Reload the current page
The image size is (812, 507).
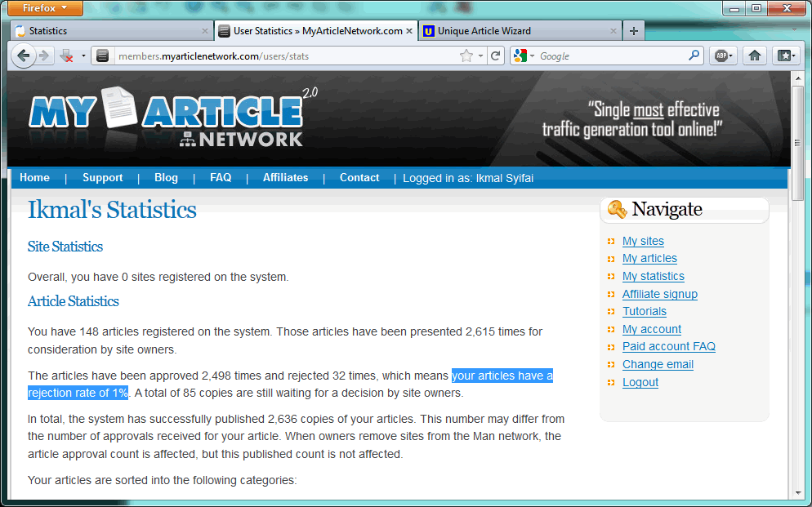tap(496, 56)
